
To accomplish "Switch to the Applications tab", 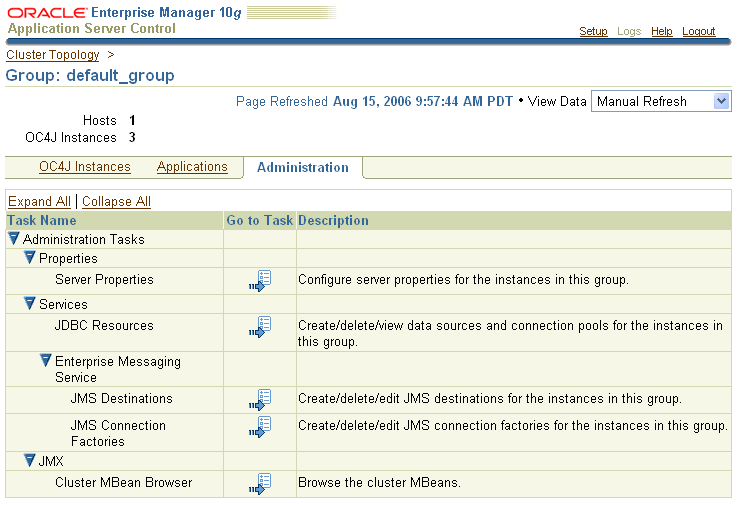I will [192, 167].
